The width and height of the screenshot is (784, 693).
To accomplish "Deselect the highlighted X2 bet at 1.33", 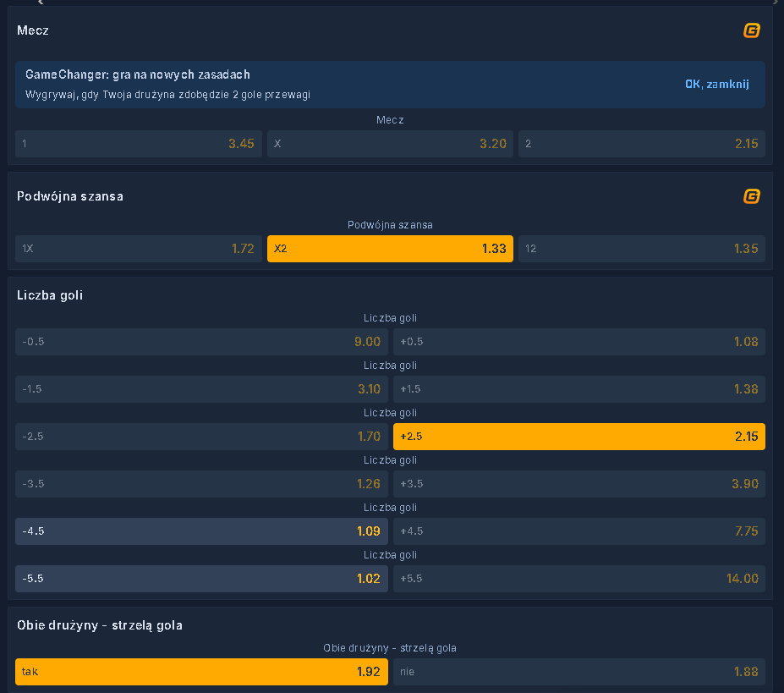I will pos(390,249).
